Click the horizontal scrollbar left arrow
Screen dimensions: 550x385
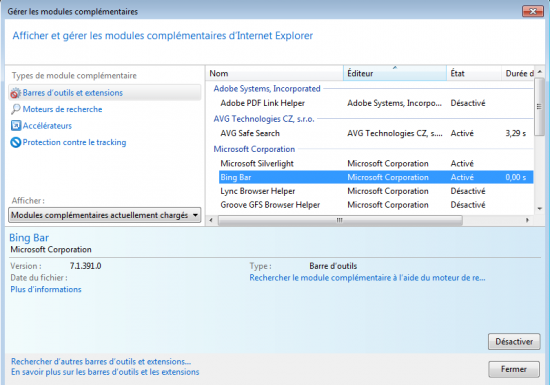[211, 220]
